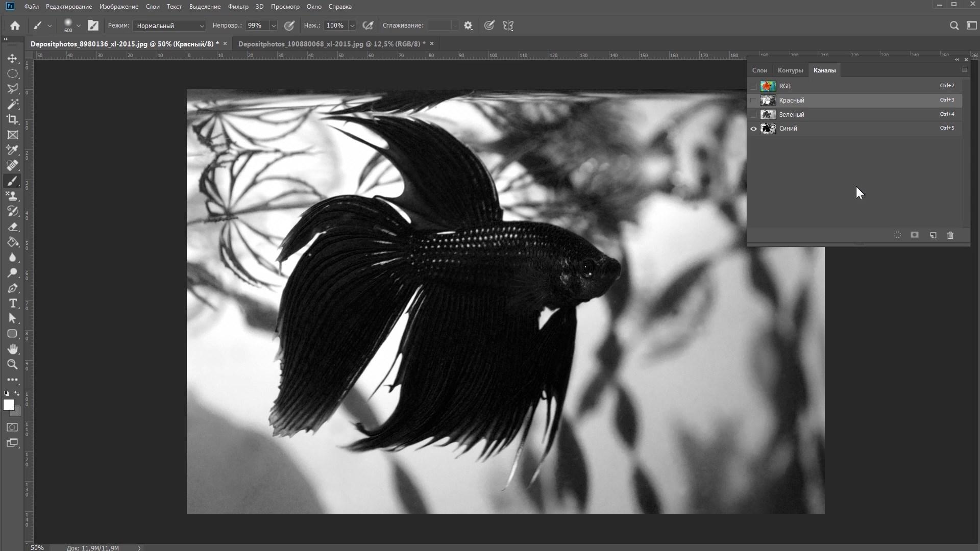Viewport: 980px width, 551px height.
Task: Load channel as selection icon
Action: coord(897,235)
